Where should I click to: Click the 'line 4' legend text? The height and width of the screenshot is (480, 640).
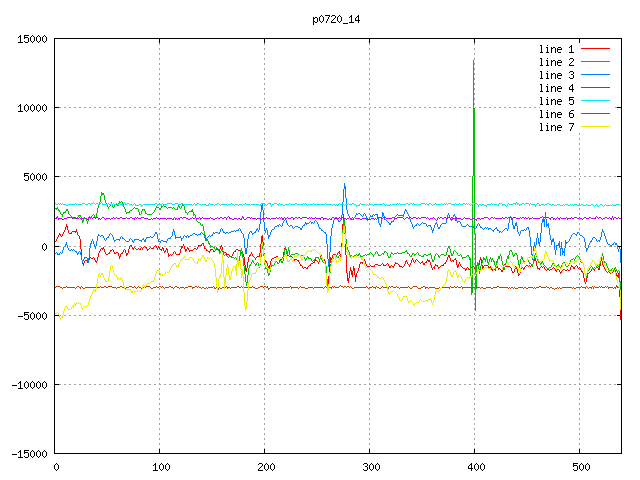click(558, 88)
